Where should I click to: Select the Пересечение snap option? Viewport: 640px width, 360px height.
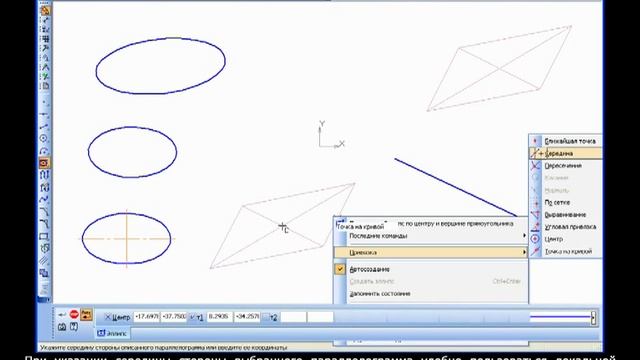[x=565, y=166]
